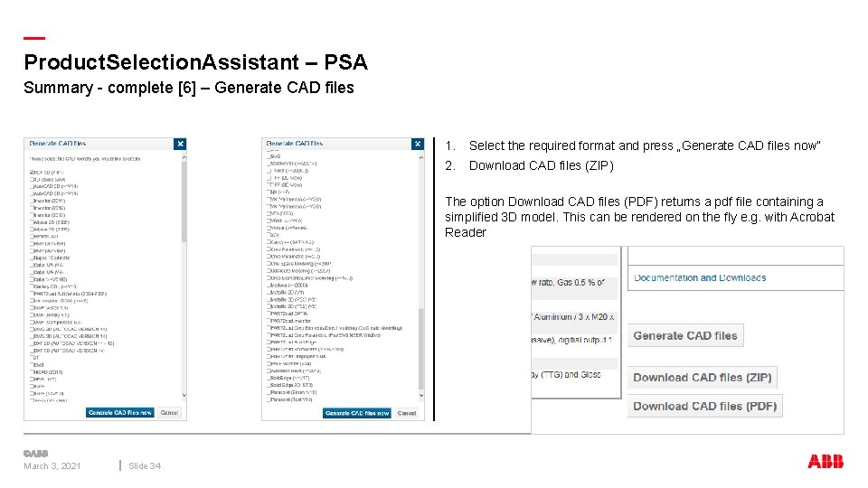Viewport: 868px width, 488px height.
Task: Select the Solid Edge 3D ST3 checkbox
Action: tap(269, 385)
